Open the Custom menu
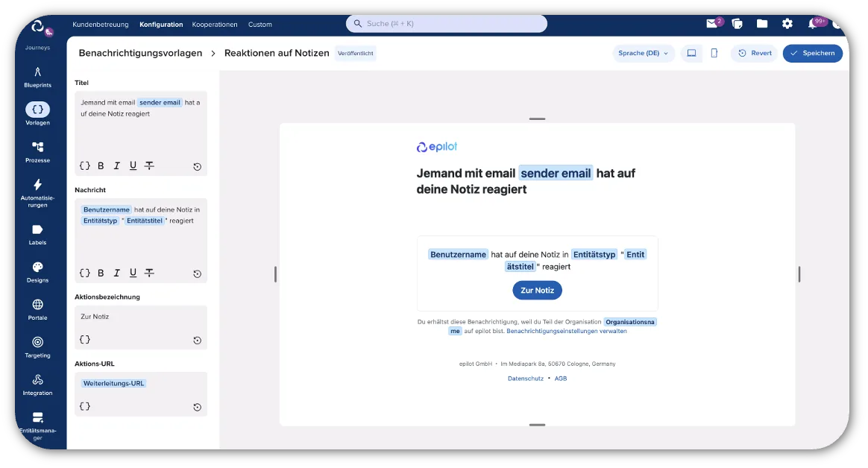The height and width of the screenshot is (468, 868). 260,25
